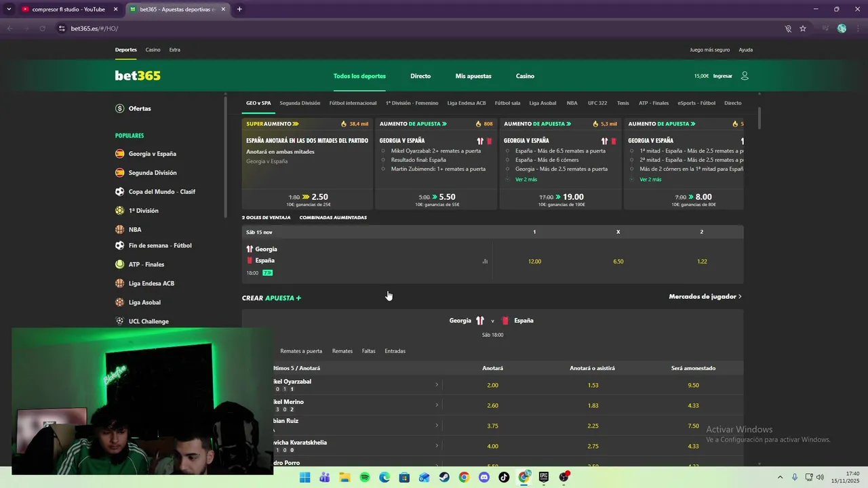This screenshot has width=868, height=488.
Task: Open COMBINADAS AUMENTADAS link
Action: [x=333, y=218]
